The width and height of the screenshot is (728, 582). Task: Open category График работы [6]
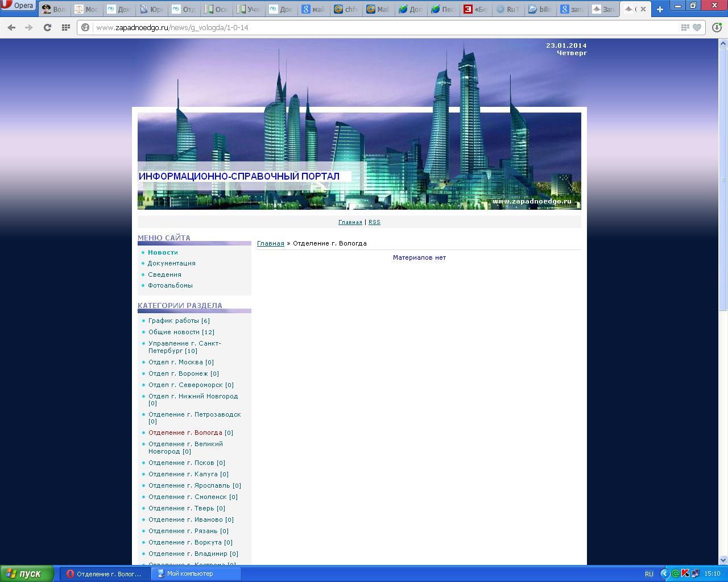[x=179, y=321]
